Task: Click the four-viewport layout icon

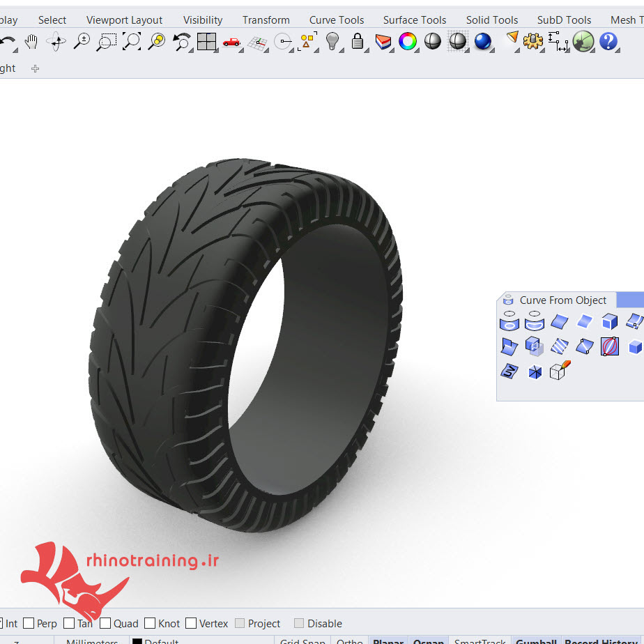Action: tap(206, 43)
